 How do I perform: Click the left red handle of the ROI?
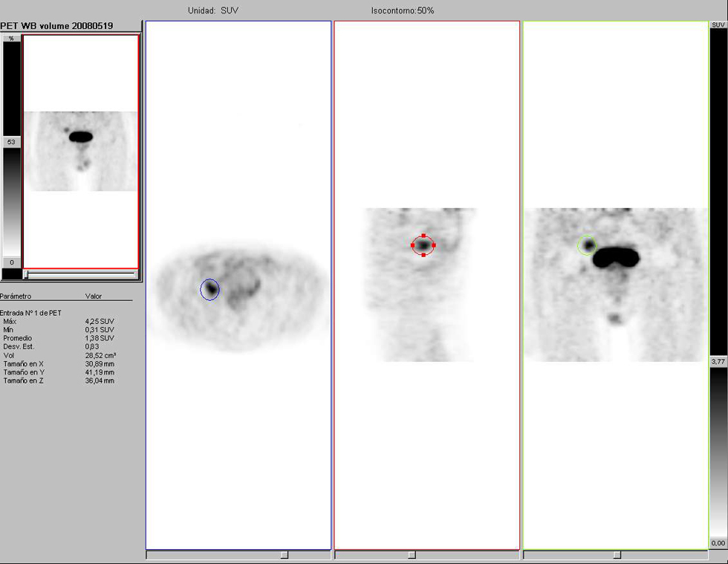[x=412, y=245]
